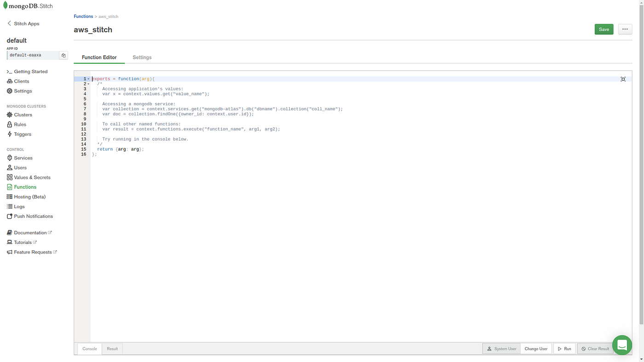Switch execution to System User
The height and width of the screenshot is (362, 644).
tap(501, 348)
